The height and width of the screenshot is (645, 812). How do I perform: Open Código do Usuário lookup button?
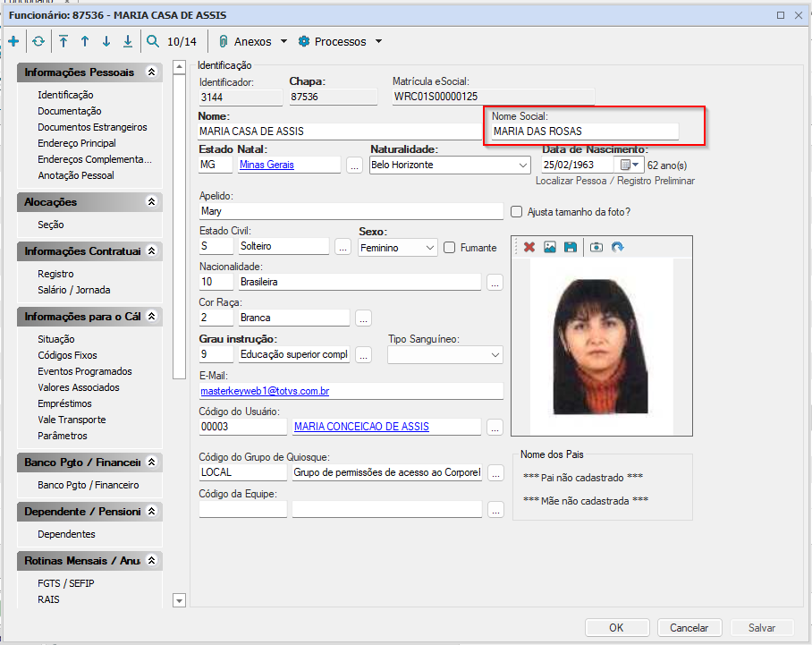pos(495,427)
